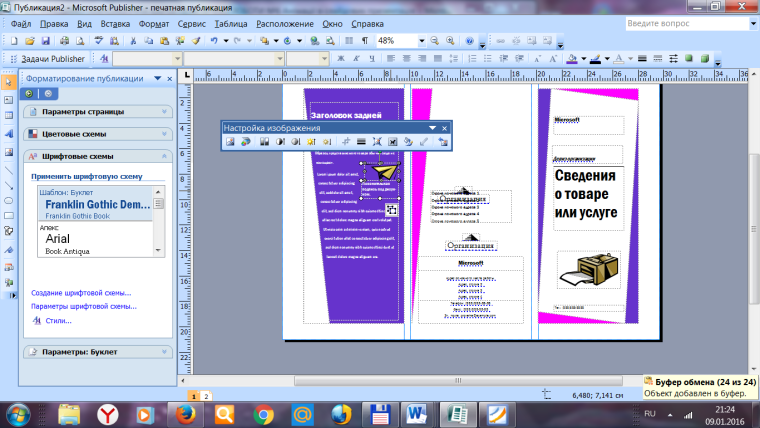Switch to page 2 tab
The height and width of the screenshot is (428, 760).
(206, 396)
